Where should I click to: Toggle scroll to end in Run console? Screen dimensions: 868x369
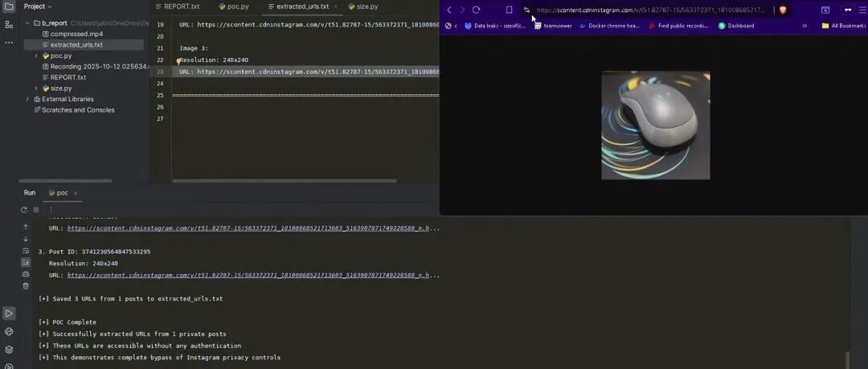(x=26, y=262)
